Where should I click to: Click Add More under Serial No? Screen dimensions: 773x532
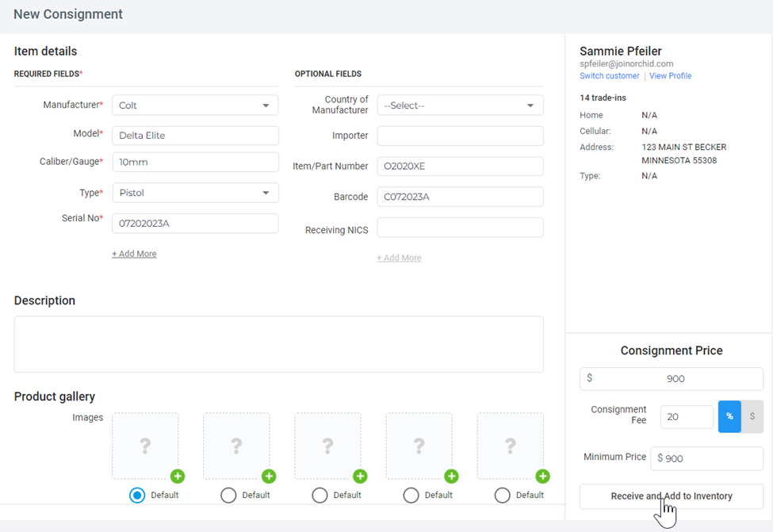pyautogui.click(x=134, y=254)
